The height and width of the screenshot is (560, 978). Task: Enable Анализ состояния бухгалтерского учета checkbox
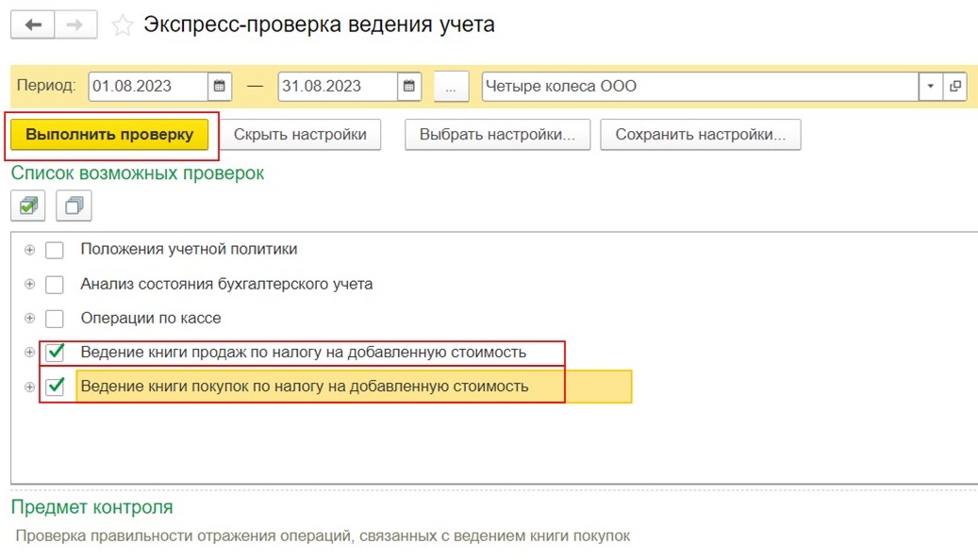click(55, 285)
